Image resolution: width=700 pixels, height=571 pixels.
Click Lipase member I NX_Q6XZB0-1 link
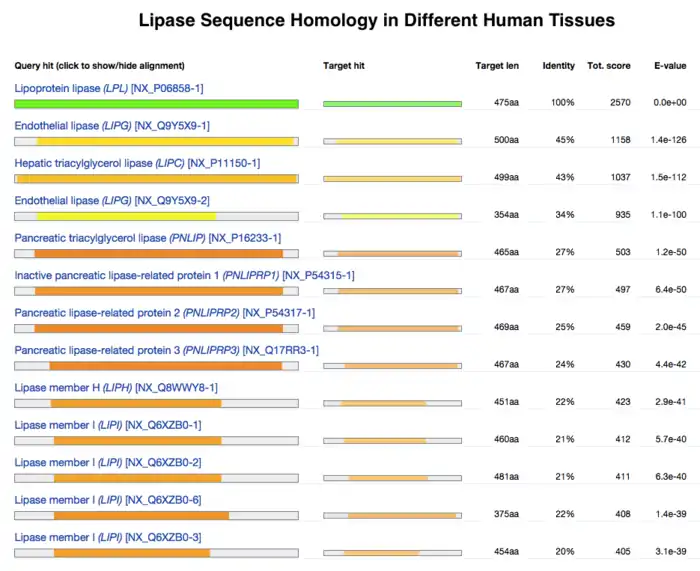tap(107, 425)
